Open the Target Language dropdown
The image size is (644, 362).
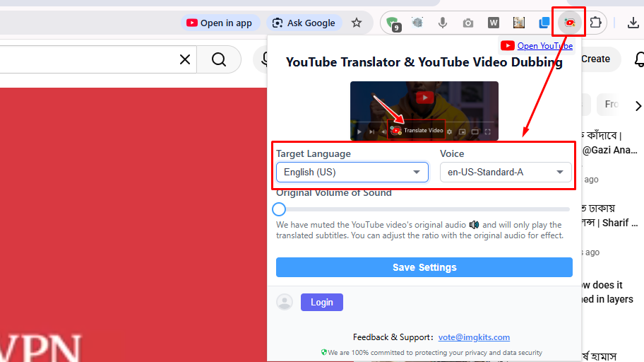(352, 172)
